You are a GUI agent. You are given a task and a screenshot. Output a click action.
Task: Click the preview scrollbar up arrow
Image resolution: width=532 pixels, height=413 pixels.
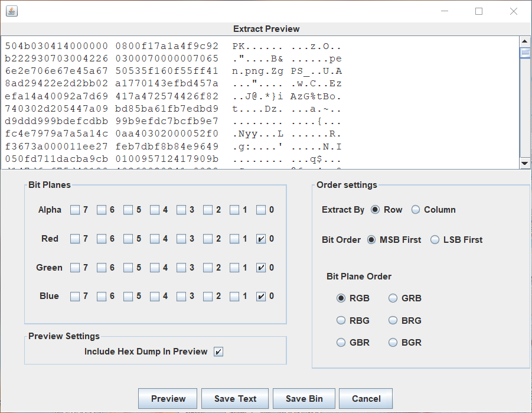524,42
